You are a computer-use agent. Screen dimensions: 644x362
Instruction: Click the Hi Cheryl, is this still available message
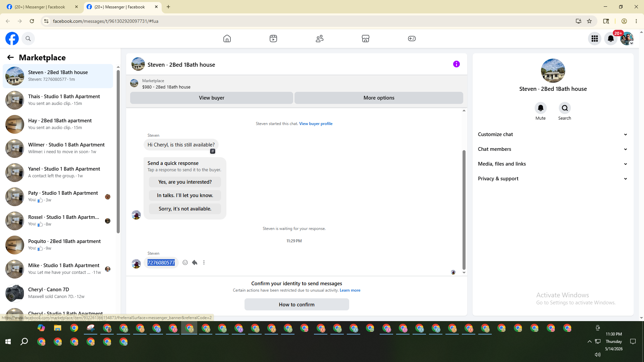(x=181, y=145)
